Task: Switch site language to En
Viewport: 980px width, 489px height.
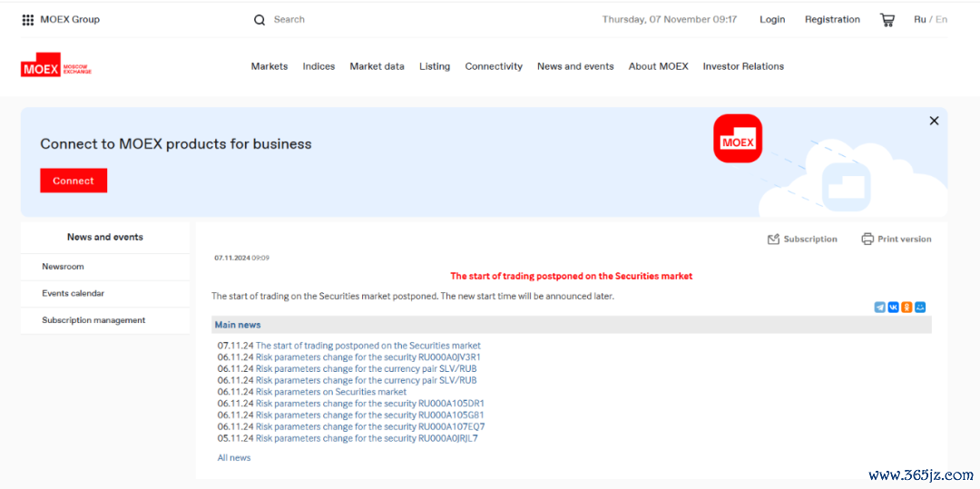Action: pyautogui.click(x=942, y=20)
